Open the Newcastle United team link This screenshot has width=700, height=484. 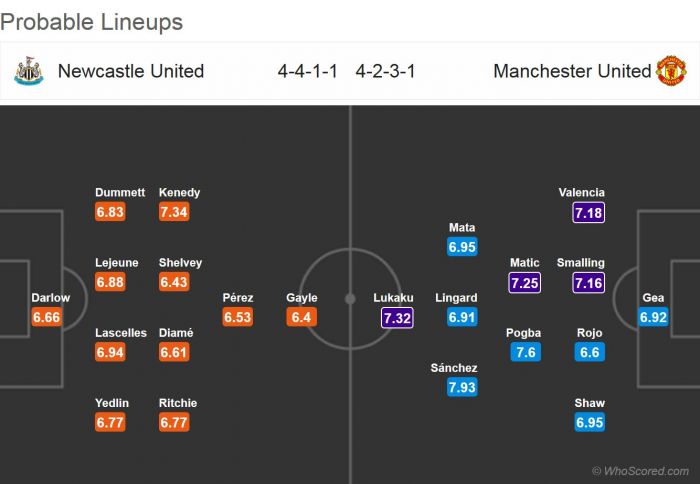point(131,71)
